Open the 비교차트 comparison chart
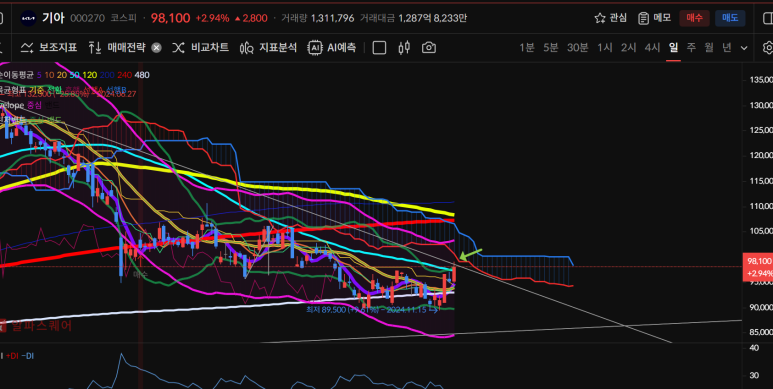The width and height of the screenshot is (773, 389). [x=201, y=48]
